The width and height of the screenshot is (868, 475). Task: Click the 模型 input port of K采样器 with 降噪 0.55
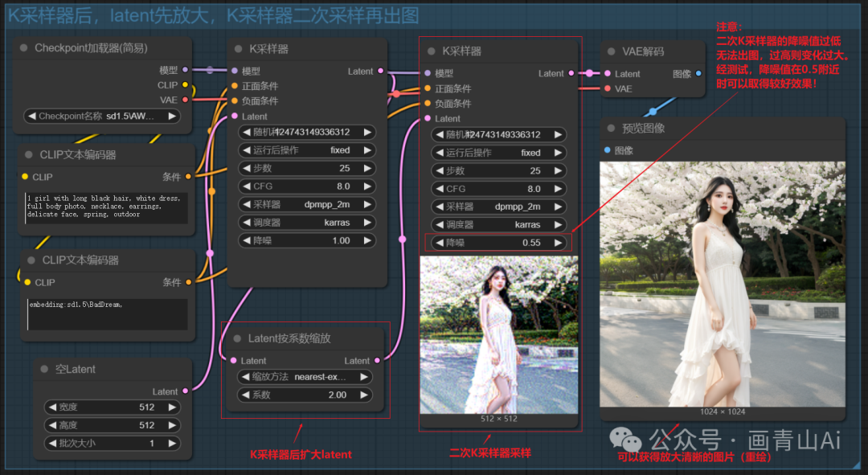(x=428, y=73)
